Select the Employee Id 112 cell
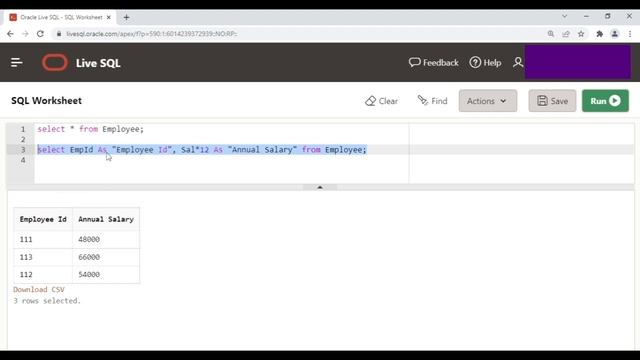 (43, 275)
